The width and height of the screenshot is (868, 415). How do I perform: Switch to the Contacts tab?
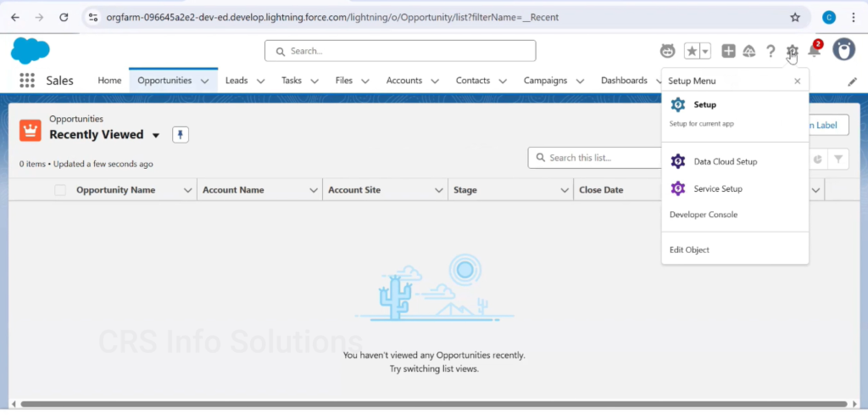(473, 81)
